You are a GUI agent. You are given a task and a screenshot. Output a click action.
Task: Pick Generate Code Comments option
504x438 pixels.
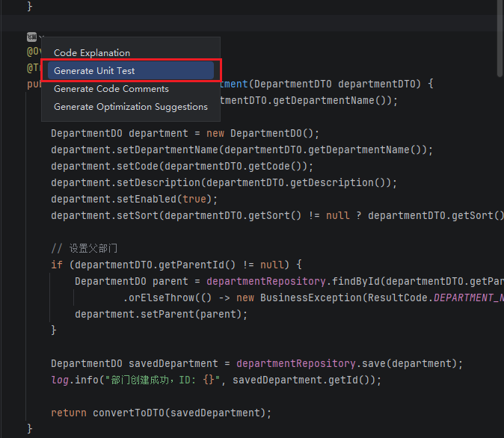tap(111, 89)
